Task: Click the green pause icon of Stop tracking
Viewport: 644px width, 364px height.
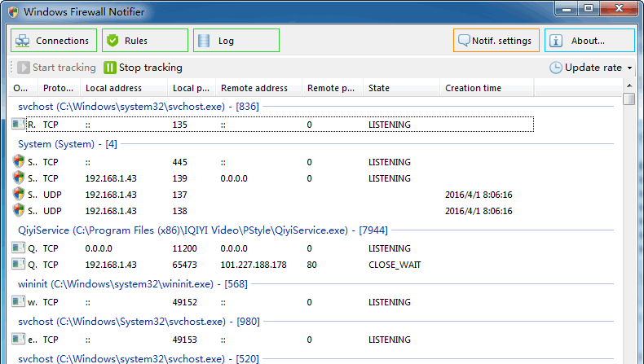Action: pos(110,68)
